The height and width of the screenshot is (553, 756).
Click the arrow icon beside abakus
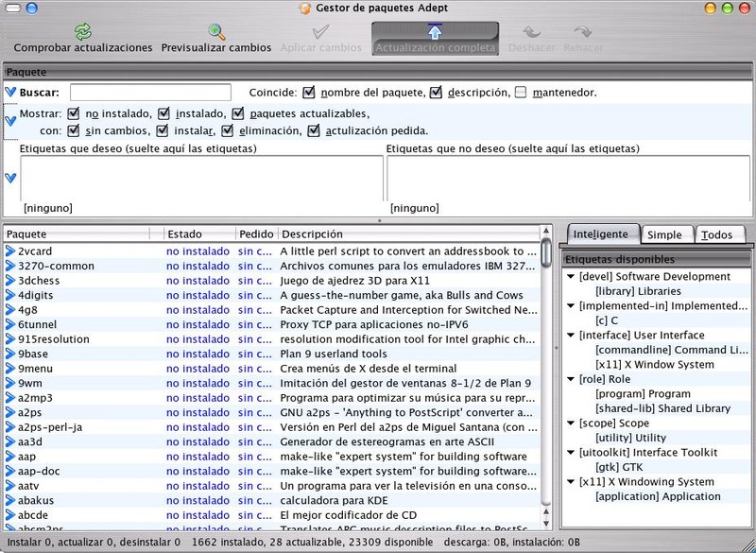[x=10, y=500]
